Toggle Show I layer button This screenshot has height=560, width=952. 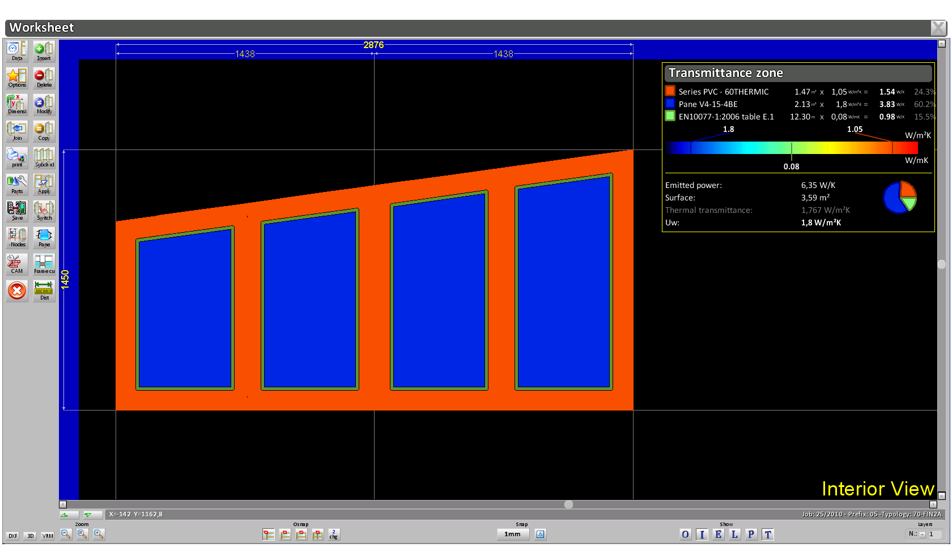click(702, 535)
